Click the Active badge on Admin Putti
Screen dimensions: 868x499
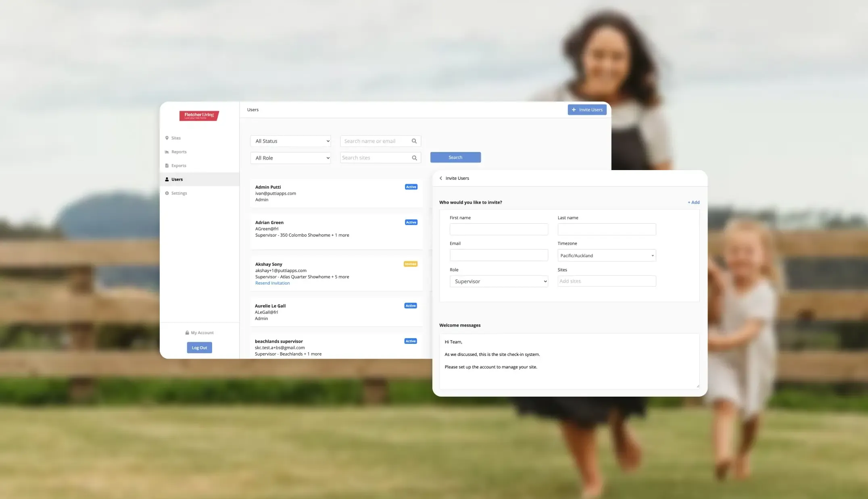tap(411, 187)
